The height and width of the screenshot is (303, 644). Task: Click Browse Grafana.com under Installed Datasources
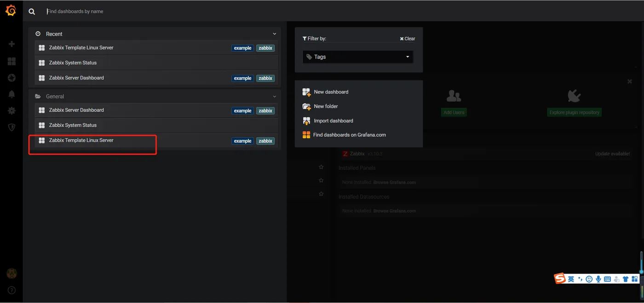pyautogui.click(x=394, y=211)
